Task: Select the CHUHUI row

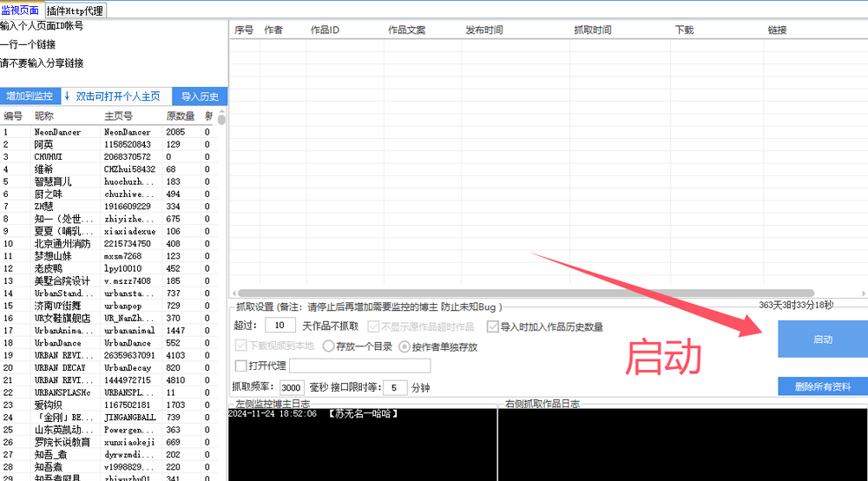Action: (x=108, y=156)
